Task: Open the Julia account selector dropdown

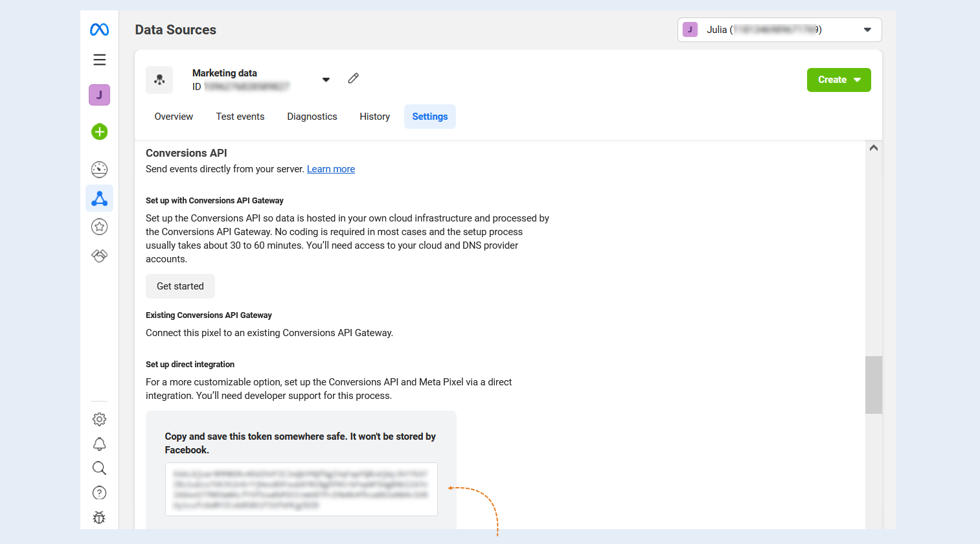Action: point(779,30)
